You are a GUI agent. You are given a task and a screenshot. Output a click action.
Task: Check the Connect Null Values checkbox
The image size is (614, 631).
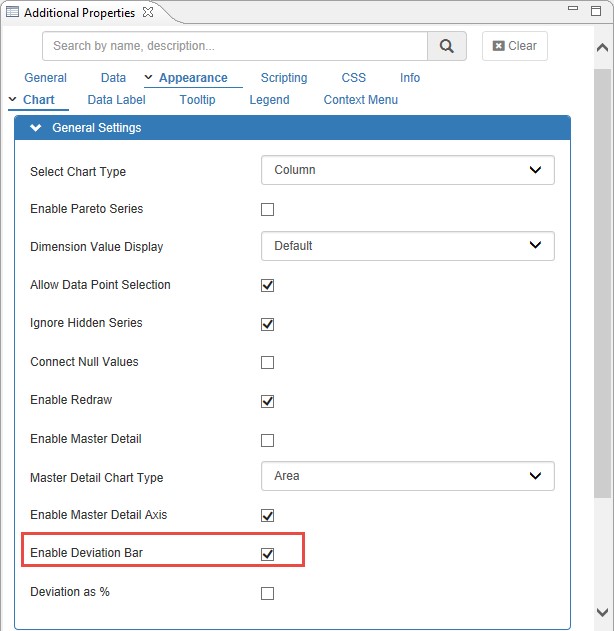[x=267, y=363]
